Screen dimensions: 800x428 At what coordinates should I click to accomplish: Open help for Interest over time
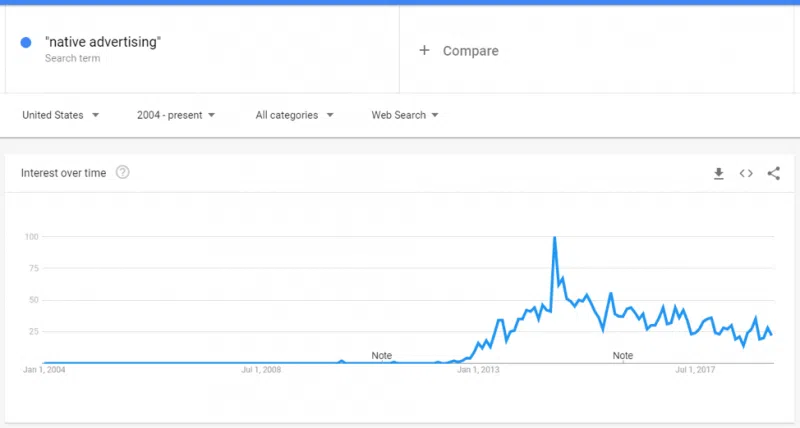123,172
